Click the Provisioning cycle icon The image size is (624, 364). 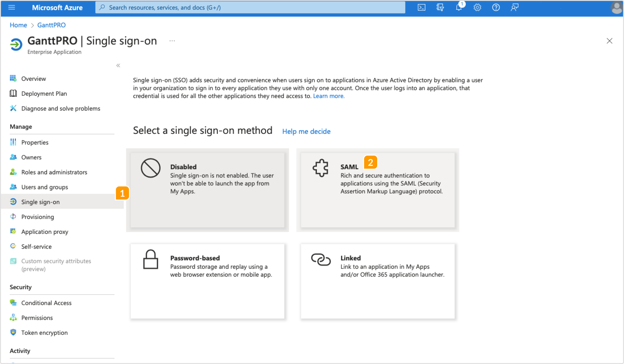[13, 217]
